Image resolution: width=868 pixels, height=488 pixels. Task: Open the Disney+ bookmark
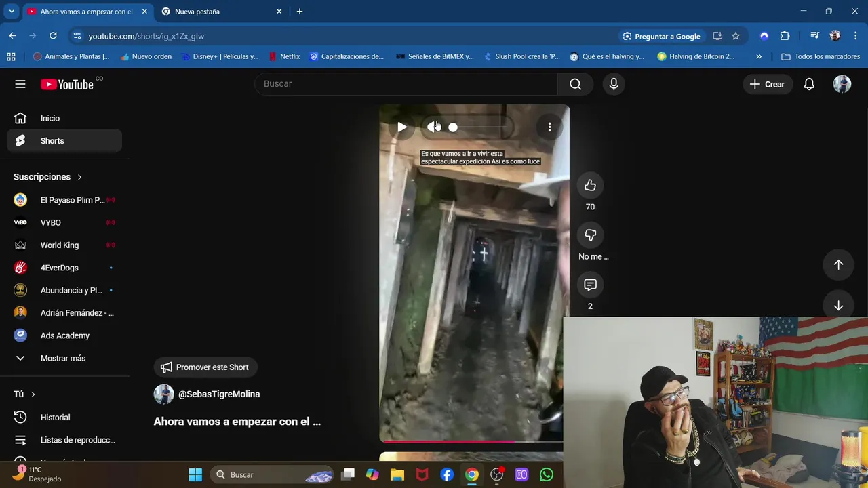click(220, 56)
